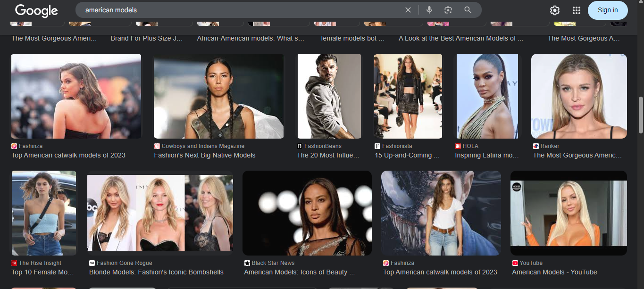Click the YouTube source favicon
The width and height of the screenshot is (644, 289).
[515, 263]
